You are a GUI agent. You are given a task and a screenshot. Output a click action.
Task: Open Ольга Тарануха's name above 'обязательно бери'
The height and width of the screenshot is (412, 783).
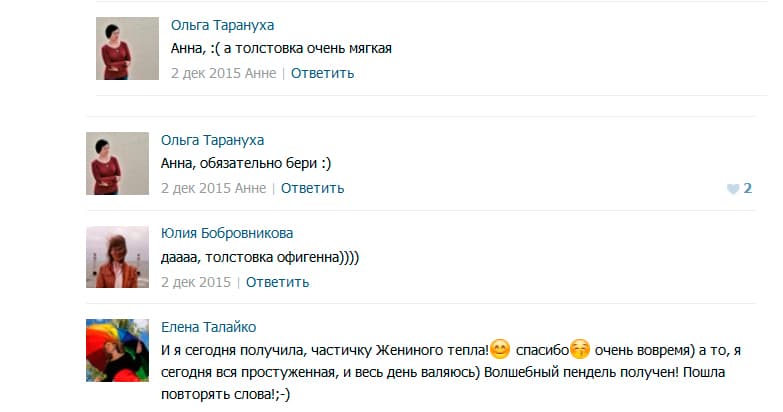click(x=212, y=140)
